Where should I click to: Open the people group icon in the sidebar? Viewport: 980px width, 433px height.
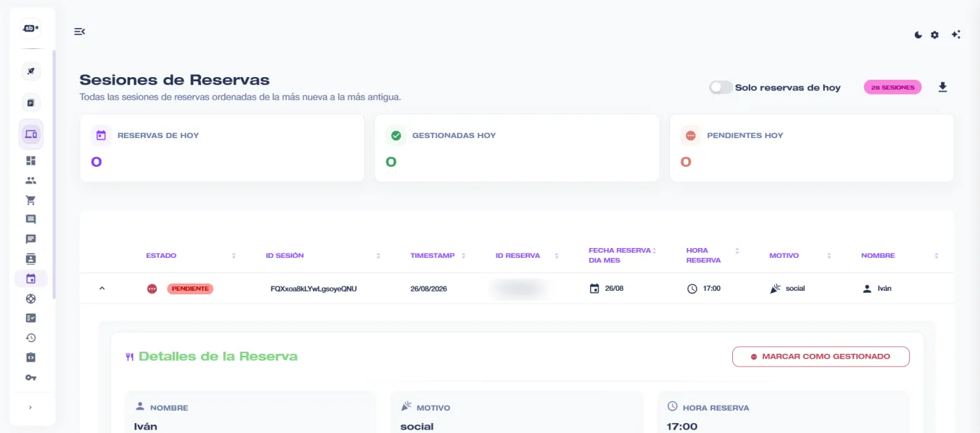click(31, 180)
